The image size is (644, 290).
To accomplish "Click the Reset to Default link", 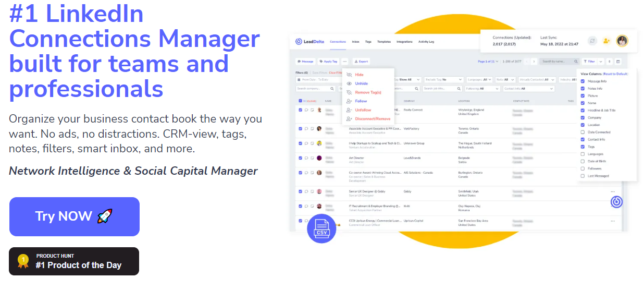I will [x=616, y=74].
